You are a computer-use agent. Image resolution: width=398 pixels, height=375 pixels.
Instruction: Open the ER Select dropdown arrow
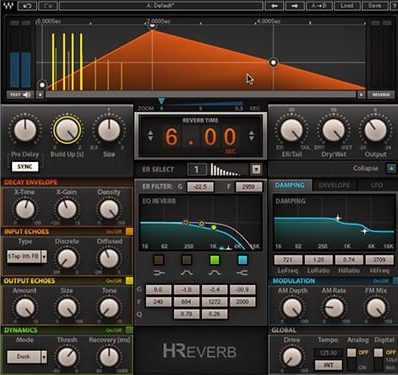pos(256,169)
